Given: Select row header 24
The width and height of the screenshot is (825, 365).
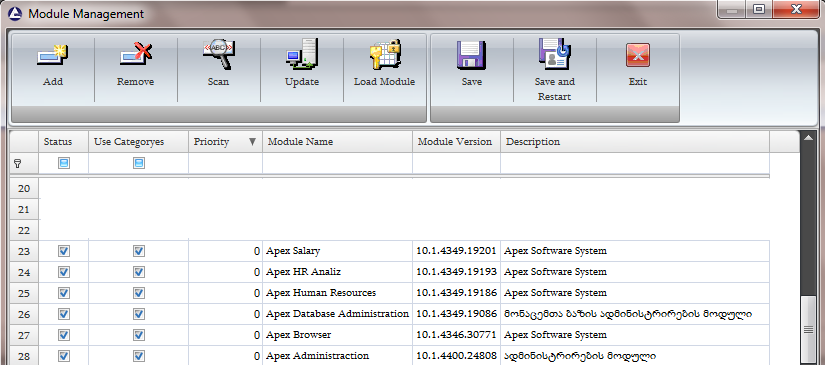Looking at the screenshot, I should click(24, 272).
